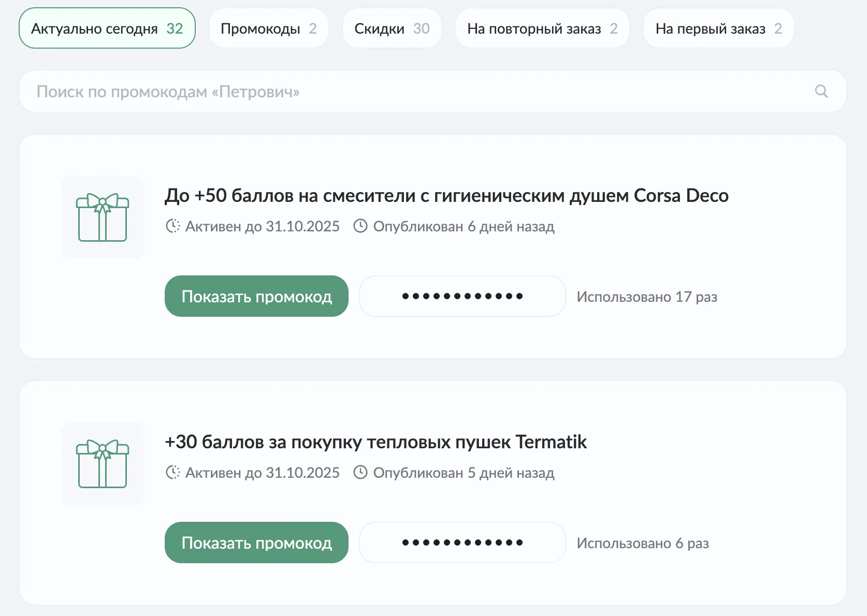Click published clock icon in Termatik offer
Screen dimensions: 867x616
click(x=360, y=473)
